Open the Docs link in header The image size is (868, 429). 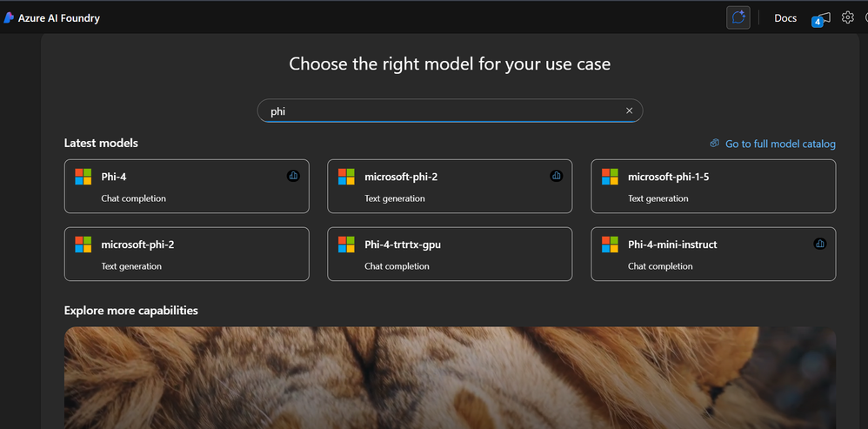(x=785, y=18)
